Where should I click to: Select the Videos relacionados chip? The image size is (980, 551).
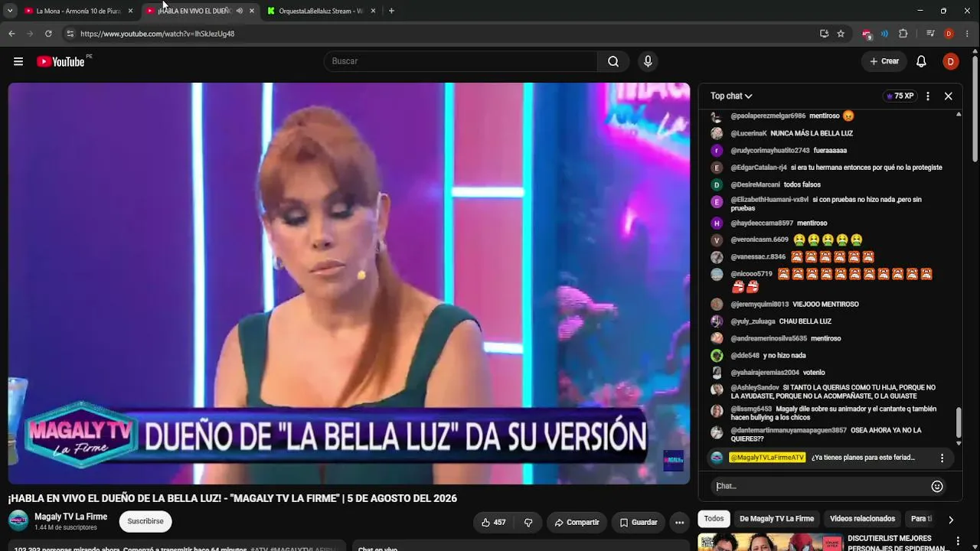[862, 519]
